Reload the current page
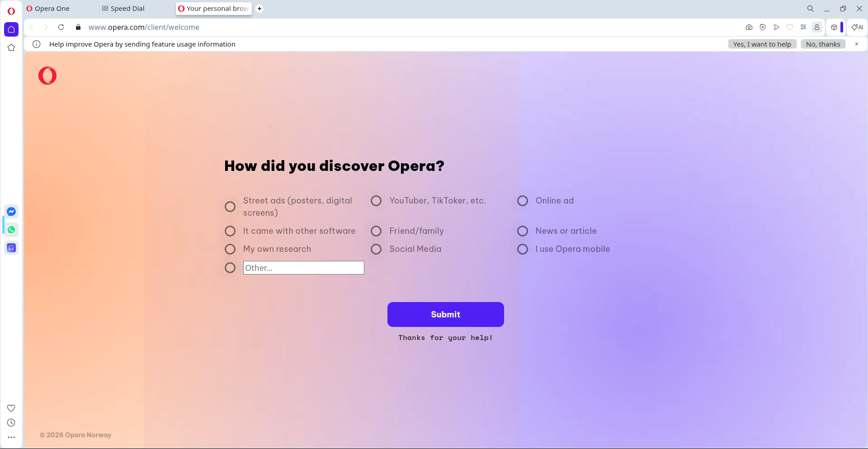Screen dimensions: 868x449 click(x=61, y=27)
